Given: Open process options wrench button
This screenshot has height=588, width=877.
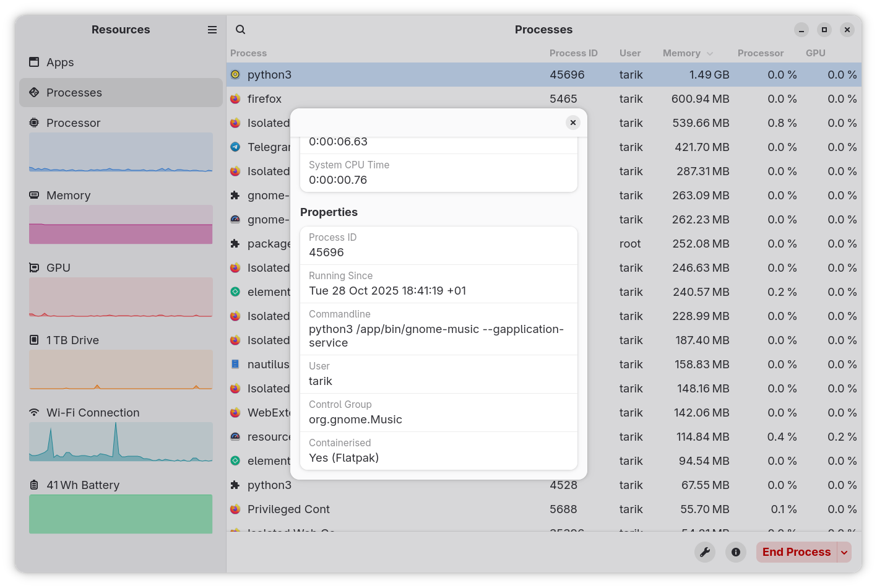Looking at the screenshot, I should [x=705, y=552].
